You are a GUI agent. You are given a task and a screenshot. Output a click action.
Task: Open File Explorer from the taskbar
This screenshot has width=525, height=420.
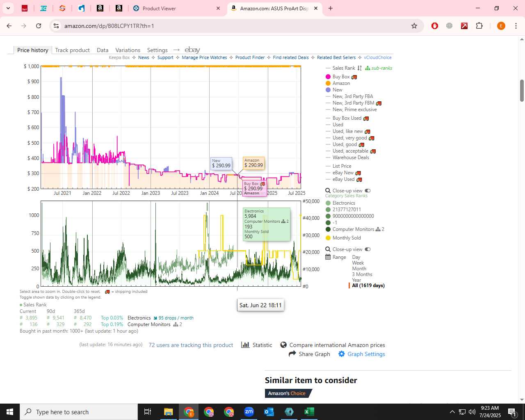pyautogui.click(x=169, y=412)
